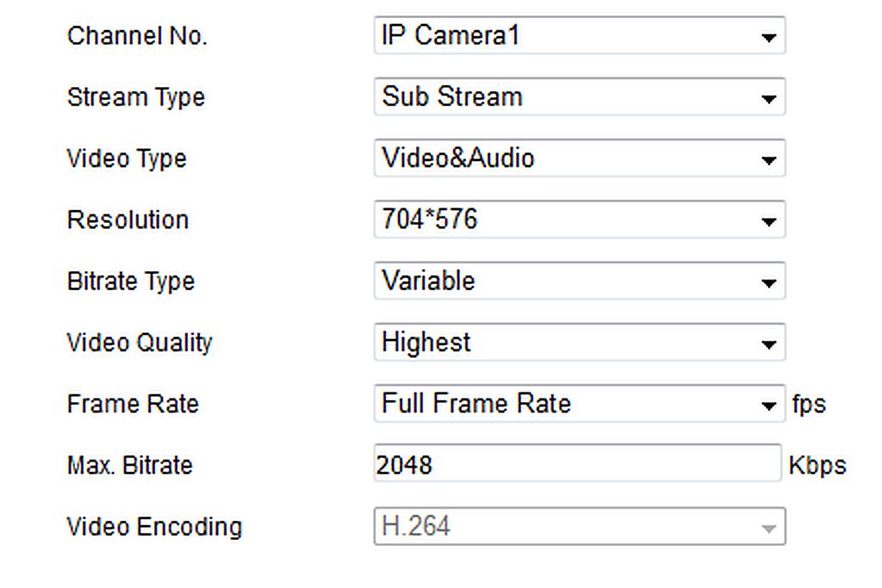
Task: Click the Max. Bitrate label text
Action: click(x=130, y=466)
